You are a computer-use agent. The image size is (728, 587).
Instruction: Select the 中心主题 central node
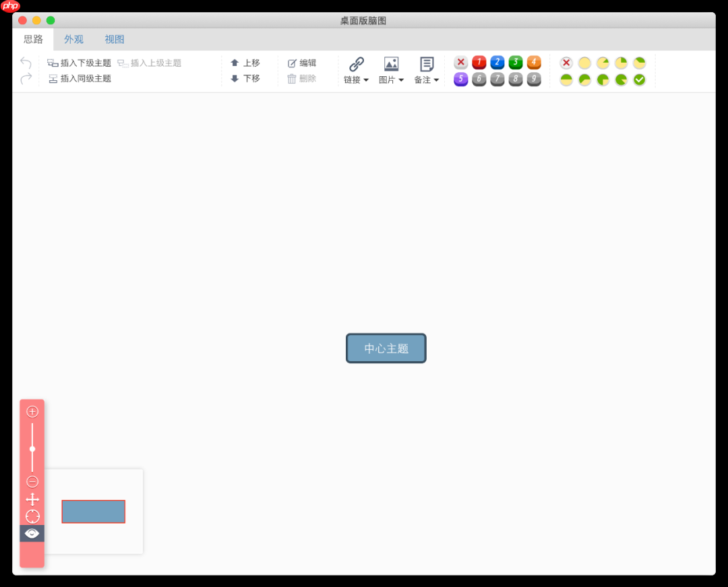[386, 348]
